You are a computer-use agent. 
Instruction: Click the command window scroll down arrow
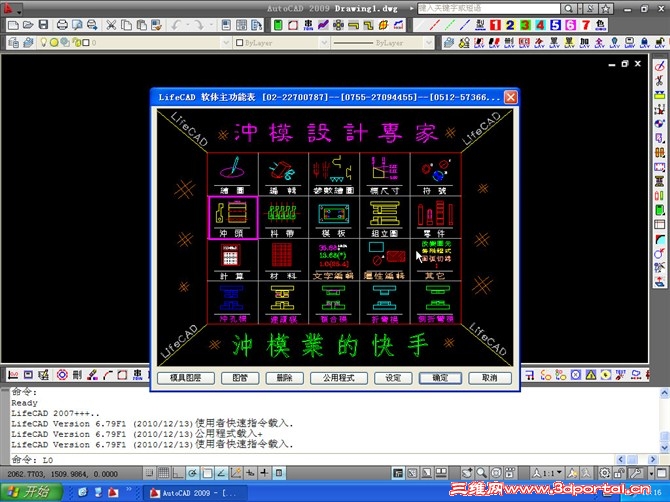tap(664, 448)
